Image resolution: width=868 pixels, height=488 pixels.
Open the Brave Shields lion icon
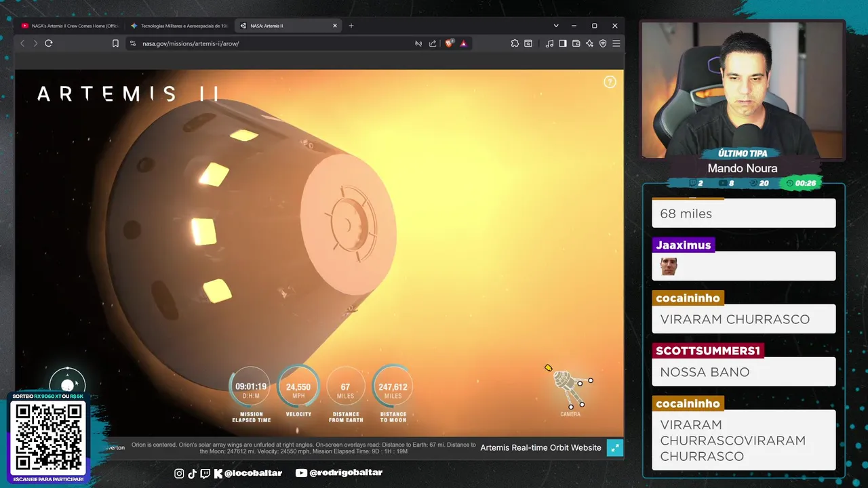click(449, 43)
